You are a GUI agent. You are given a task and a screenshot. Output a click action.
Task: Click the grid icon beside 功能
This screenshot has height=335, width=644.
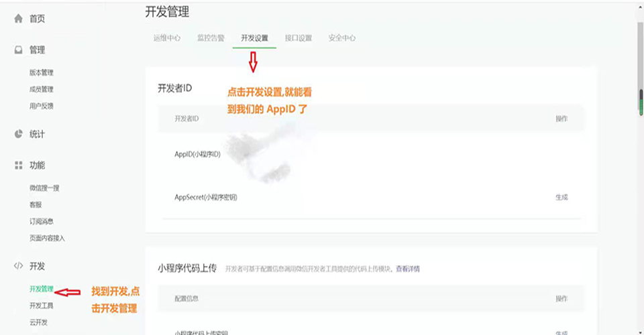pyautogui.click(x=19, y=165)
